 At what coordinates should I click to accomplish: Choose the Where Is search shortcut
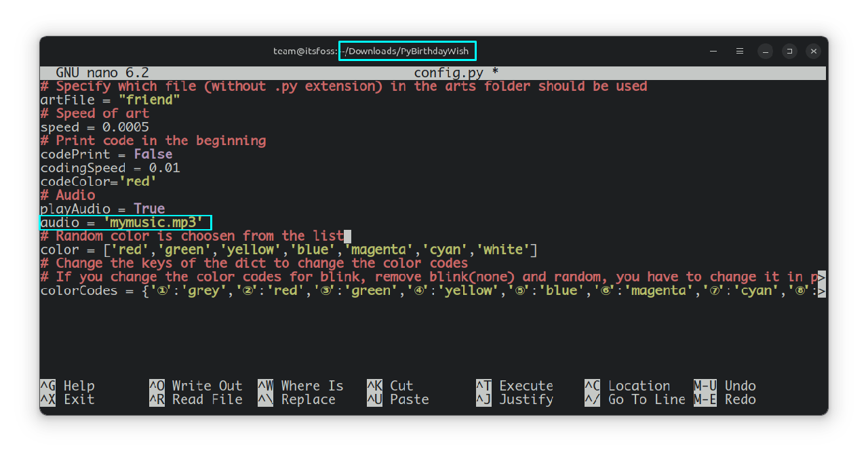coord(312,386)
